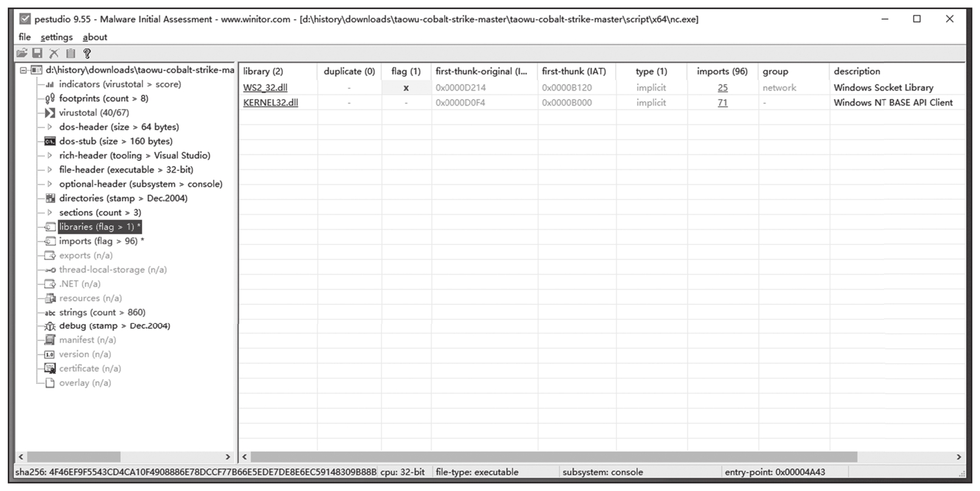The image size is (980, 491).
Task: Click the clipboard report toolbar icon
Action: pyautogui.click(x=70, y=53)
